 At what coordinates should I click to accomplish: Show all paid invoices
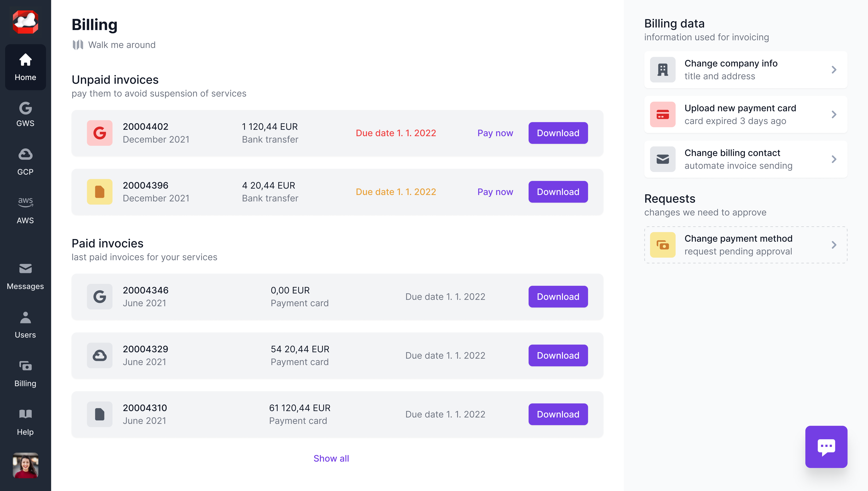[x=331, y=458]
